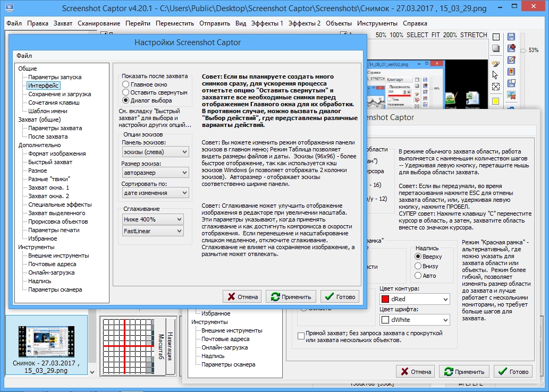Click the Screenshot Captor title bar app icon

pyautogui.click(x=10, y=7)
